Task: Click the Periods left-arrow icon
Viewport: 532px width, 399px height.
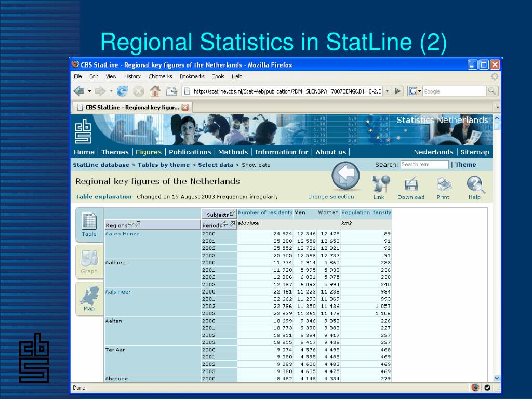Action: tap(225, 224)
